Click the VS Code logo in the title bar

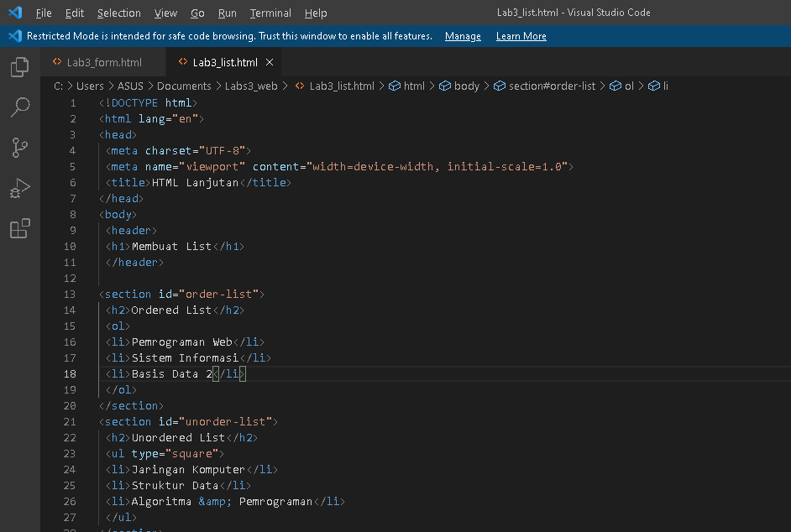click(x=13, y=13)
